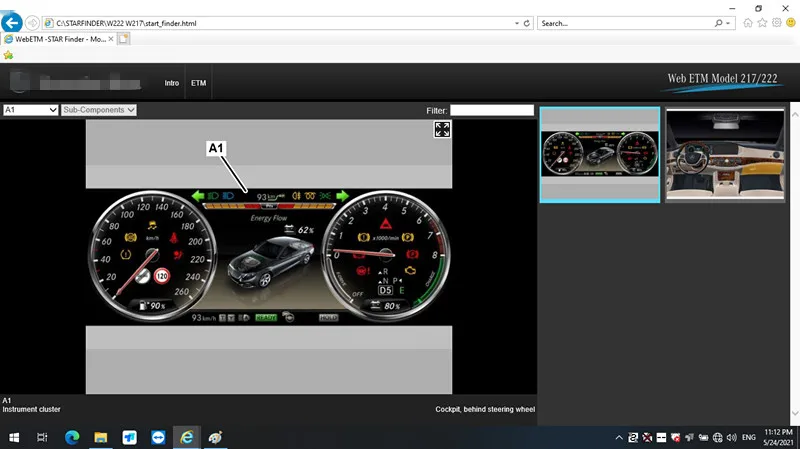Expand the Sub-Components dropdown
The height and width of the screenshot is (449, 800).
pyautogui.click(x=98, y=110)
